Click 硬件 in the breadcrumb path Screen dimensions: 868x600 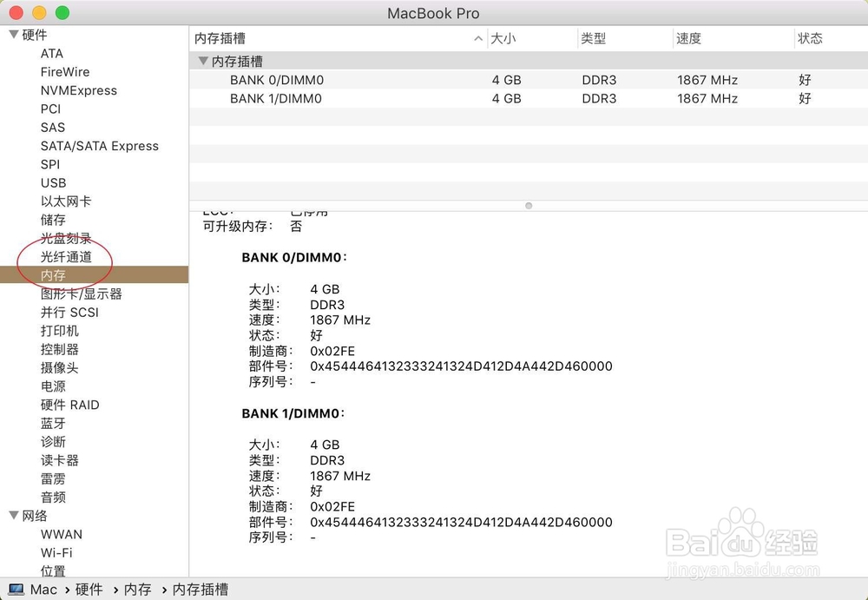click(x=89, y=590)
